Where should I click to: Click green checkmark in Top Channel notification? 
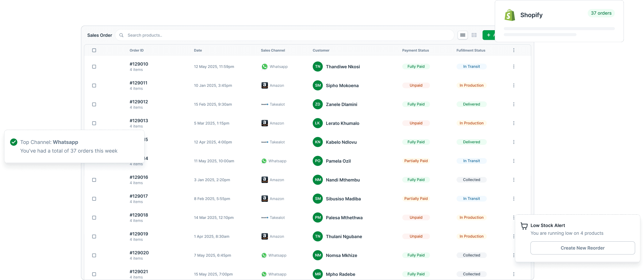point(14,142)
